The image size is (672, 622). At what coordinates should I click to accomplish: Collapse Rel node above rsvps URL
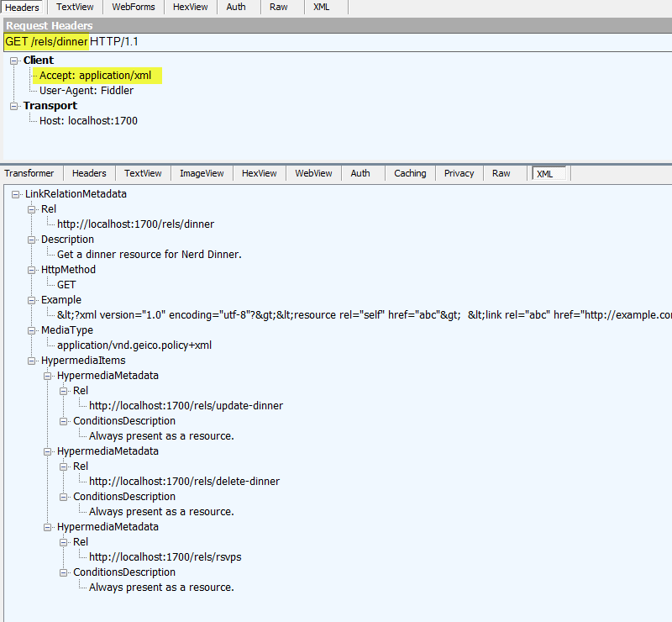pos(64,543)
